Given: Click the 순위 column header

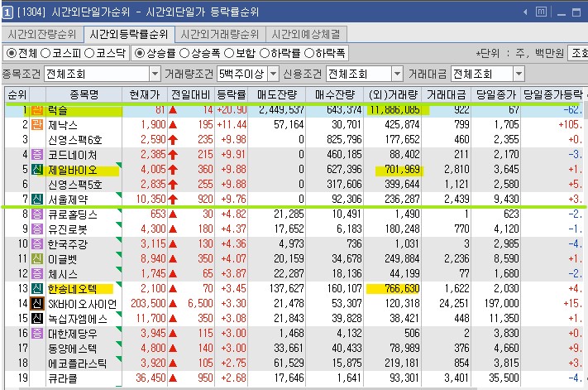Looking at the screenshot, I should [x=17, y=94].
